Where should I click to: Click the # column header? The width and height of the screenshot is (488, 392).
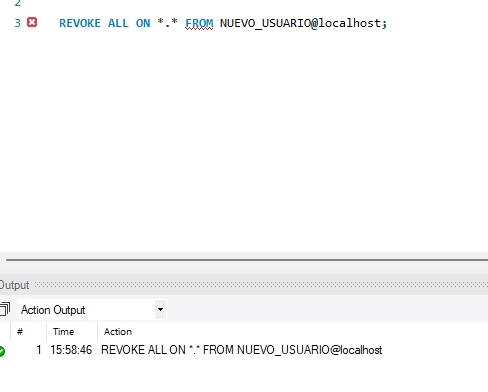tap(20, 332)
